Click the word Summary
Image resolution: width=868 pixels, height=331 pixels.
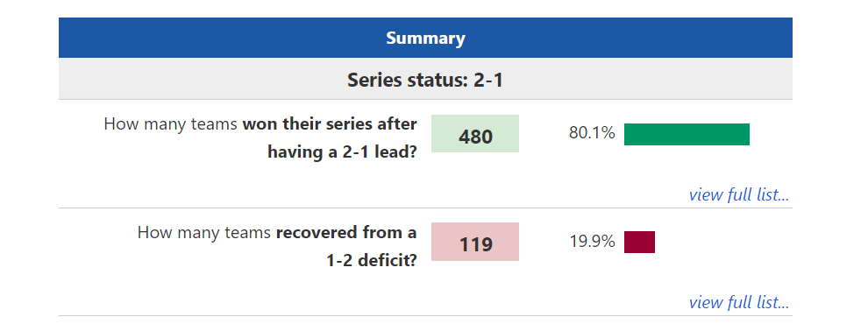point(425,39)
